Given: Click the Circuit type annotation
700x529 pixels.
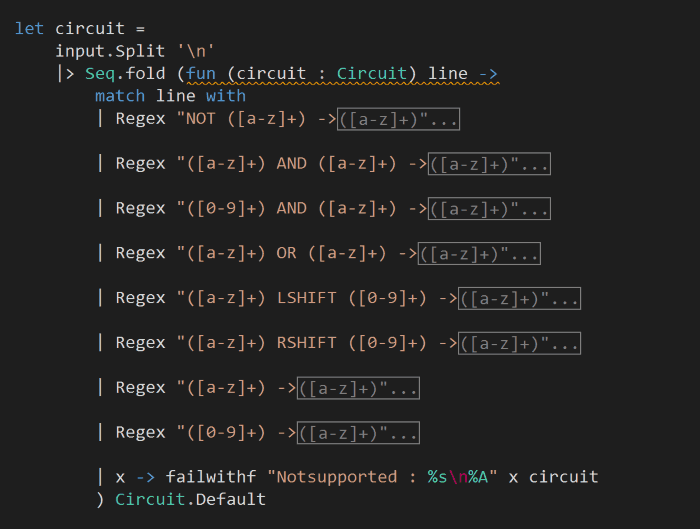Looking at the screenshot, I should [x=372, y=74].
